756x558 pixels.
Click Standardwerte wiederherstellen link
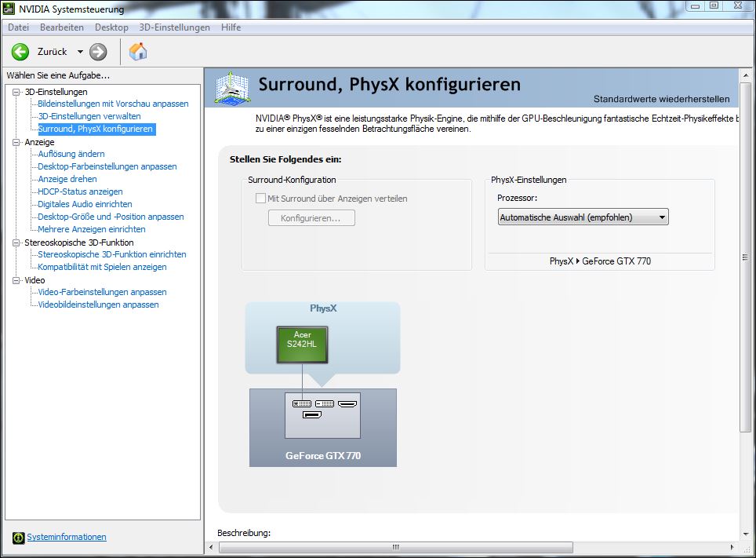point(662,99)
